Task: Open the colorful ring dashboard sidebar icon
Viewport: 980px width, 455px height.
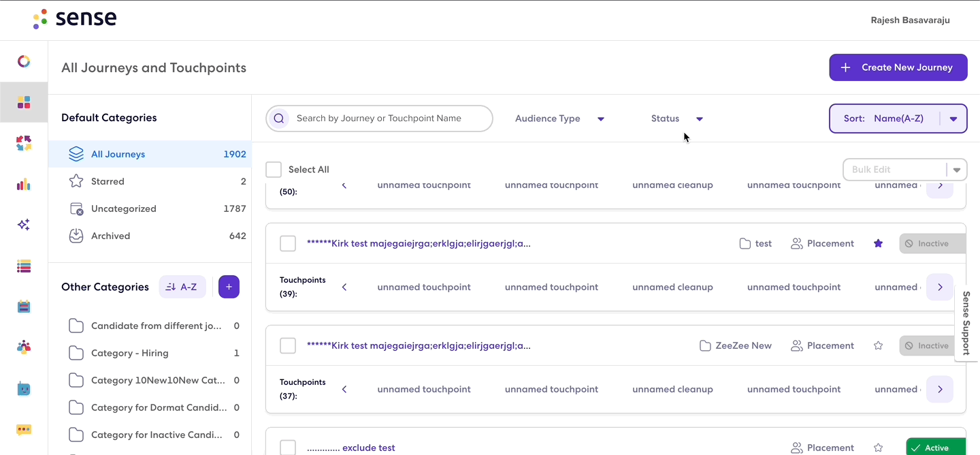Action: point(24,61)
